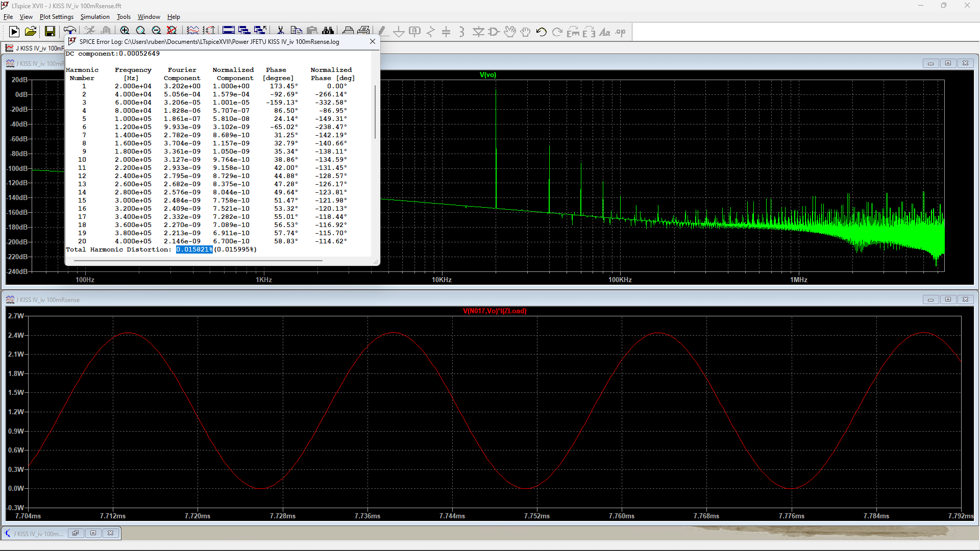Click the Error Log horizontal scrollbar

[x=198, y=261]
